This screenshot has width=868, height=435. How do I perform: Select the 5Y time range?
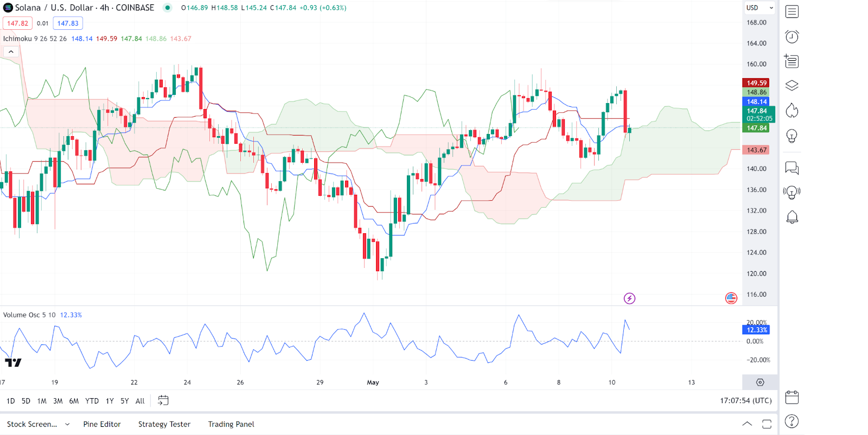125,401
